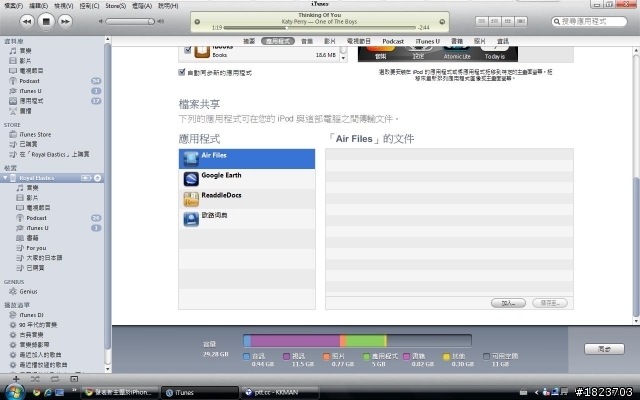Toggle the iBooks app sync checkbox
Image resolution: width=640 pixels, height=400 pixels.
(188, 50)
